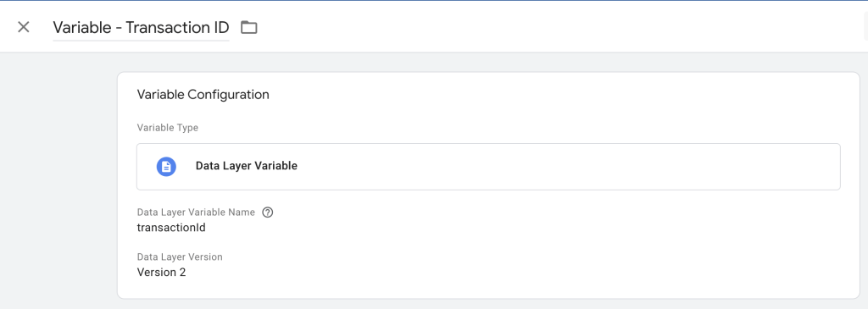Click the blue Data Layer Variable document icon

point(166,167)
